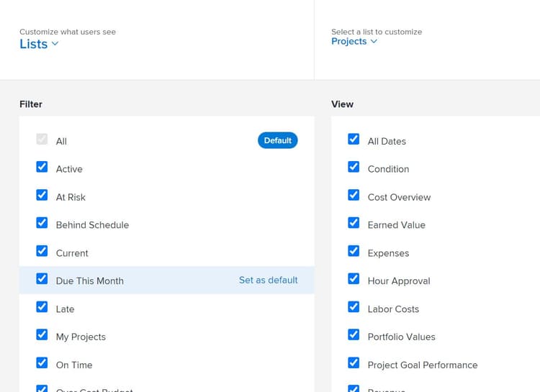
Task: Expand the Projects list selector
Action: coord(354,42)
